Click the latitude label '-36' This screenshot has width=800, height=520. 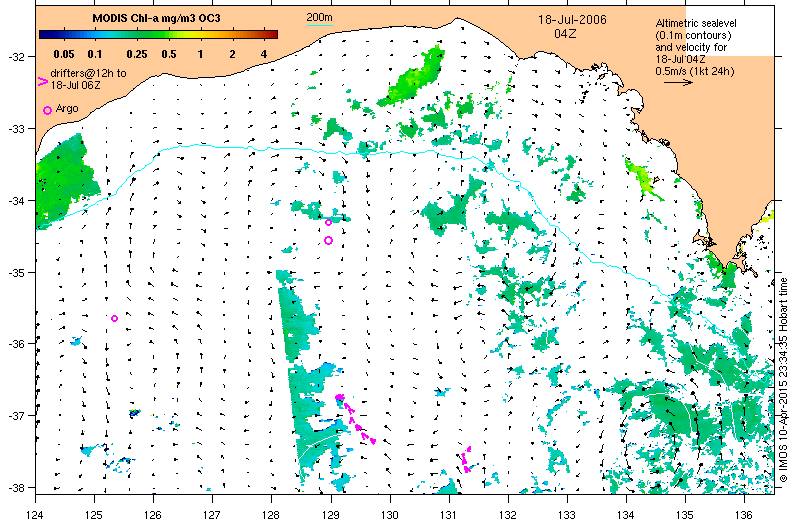pyautogui.click(x=16, y=344)
